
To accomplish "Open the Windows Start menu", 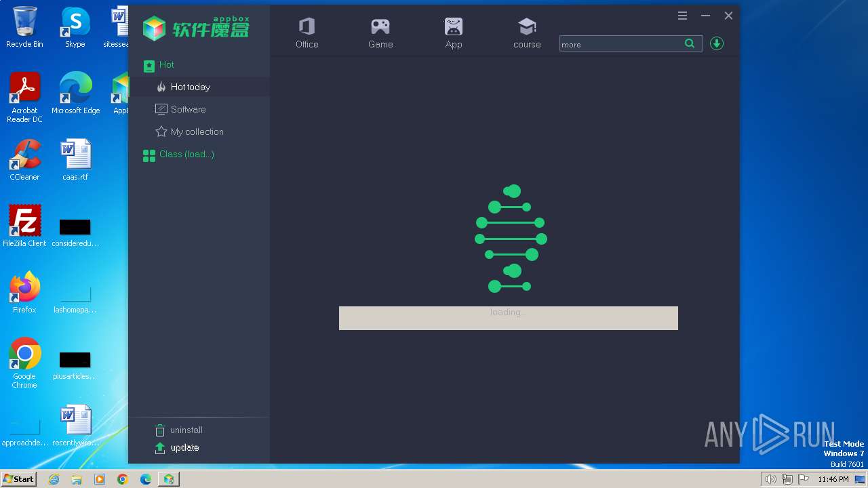I will pyautogui.click(x=19, y=479).
